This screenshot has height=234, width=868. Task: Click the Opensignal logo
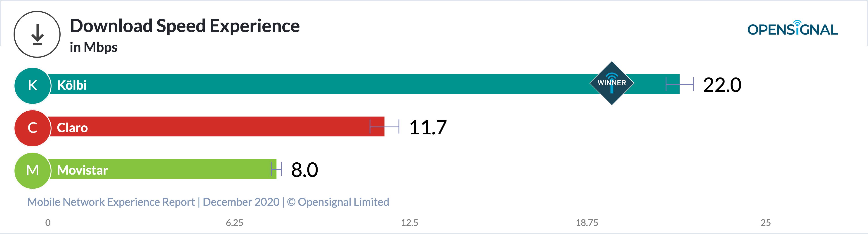(x=793, y=29)
